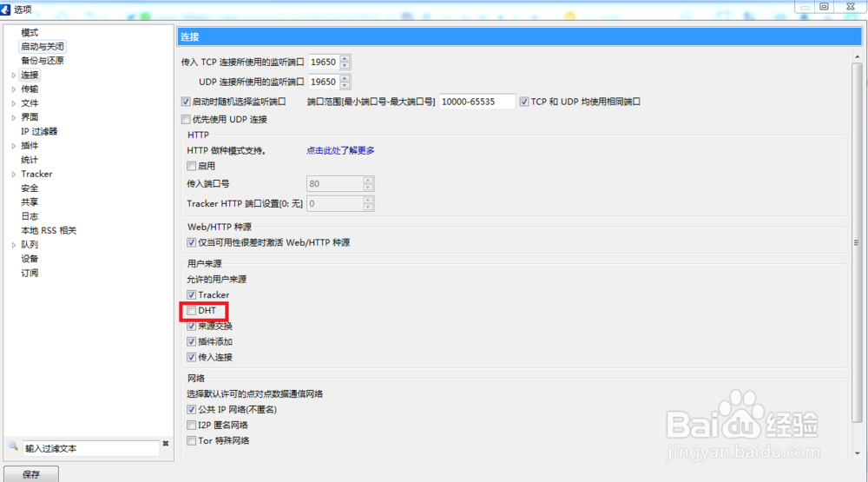
Task: Click the 输入过滤文本 filter box
Action: (x=91, y=448)
